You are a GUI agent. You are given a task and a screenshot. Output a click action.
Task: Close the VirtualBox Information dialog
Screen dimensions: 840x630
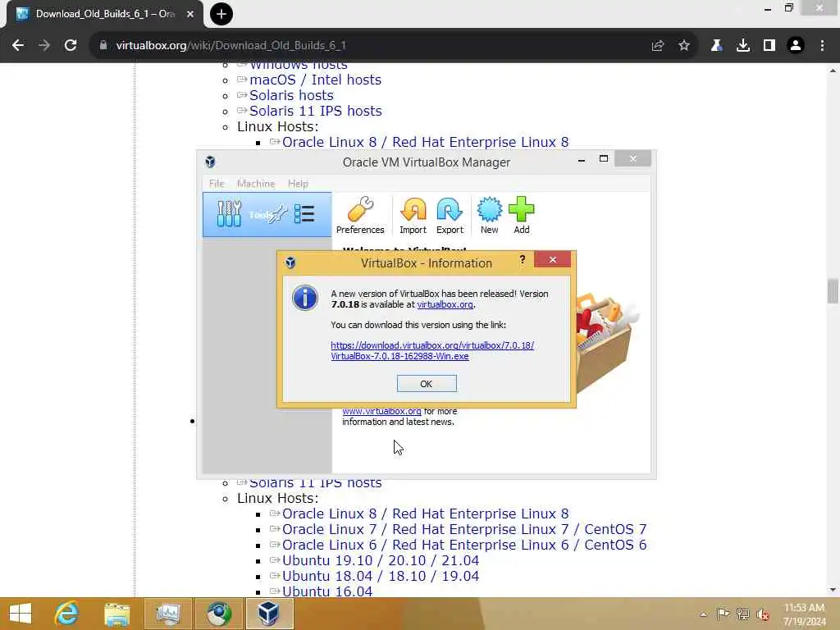552,260
